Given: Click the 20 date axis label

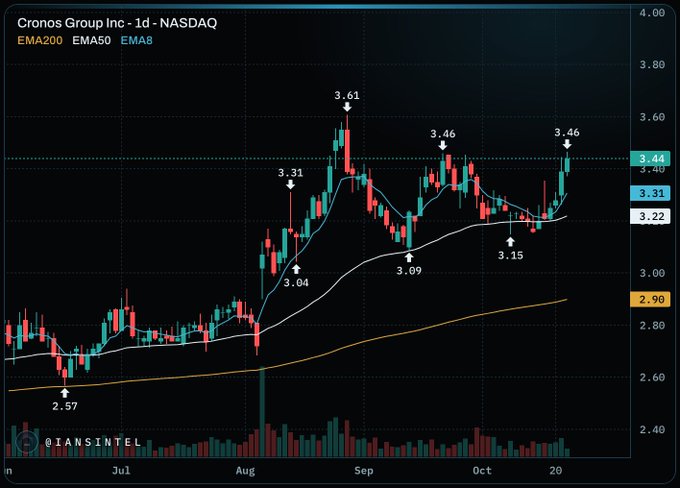Looking at the screenshot, I should 556,471.
